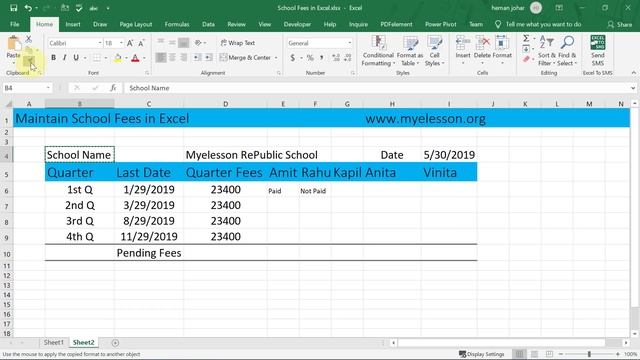Viewport: 640px width, 360px height.
Task: Undo the last action
Action: (28, 8)
